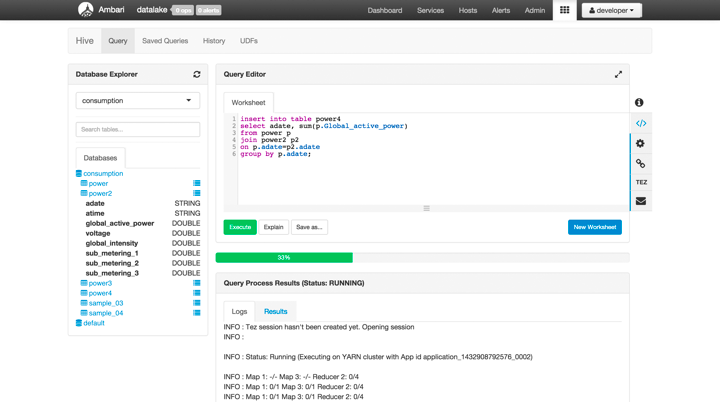
Task: Open the notifications envelope icon
Action: coord(640,201)
